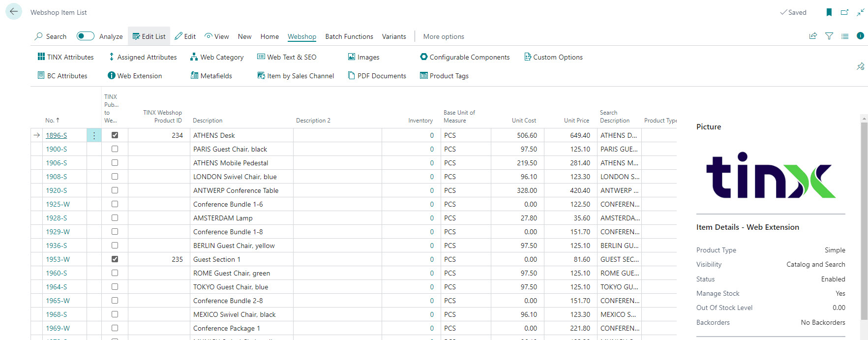Viewport: 868px width, 340px height.
Task: Click the Picture FactBox heading
Action: pos(709,127)
